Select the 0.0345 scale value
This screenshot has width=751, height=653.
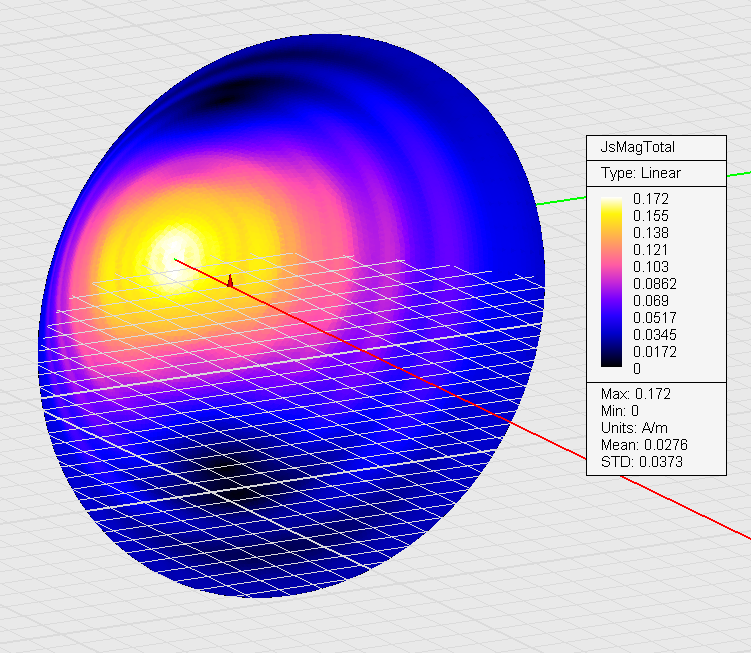tap(655, 335)
